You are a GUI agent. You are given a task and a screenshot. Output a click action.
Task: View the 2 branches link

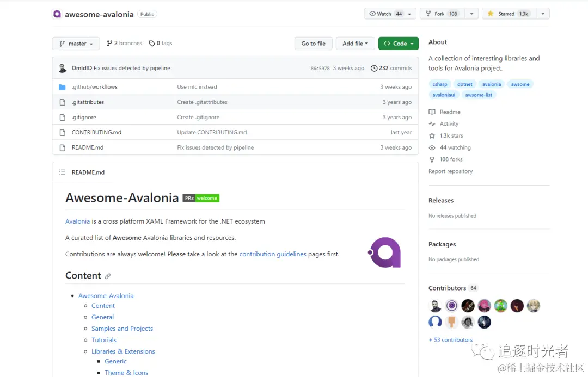pyautogui.click(x=125, y=43)
